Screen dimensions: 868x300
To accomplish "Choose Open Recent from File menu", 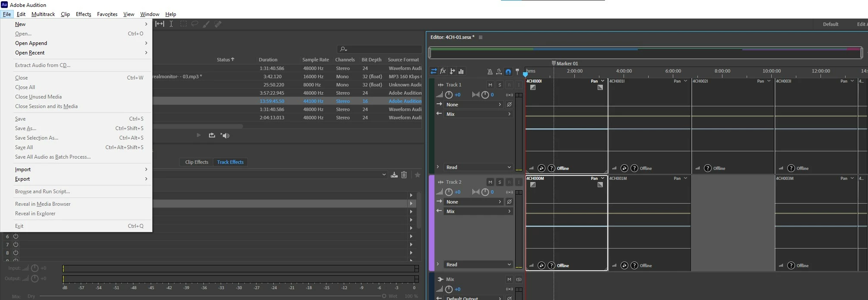I will click(x=76, y=53).
